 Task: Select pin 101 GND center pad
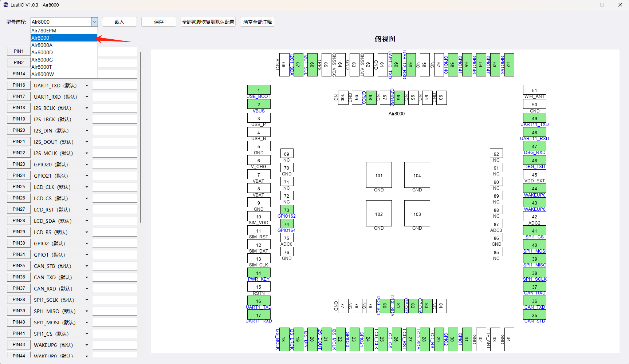click(379, 175)
